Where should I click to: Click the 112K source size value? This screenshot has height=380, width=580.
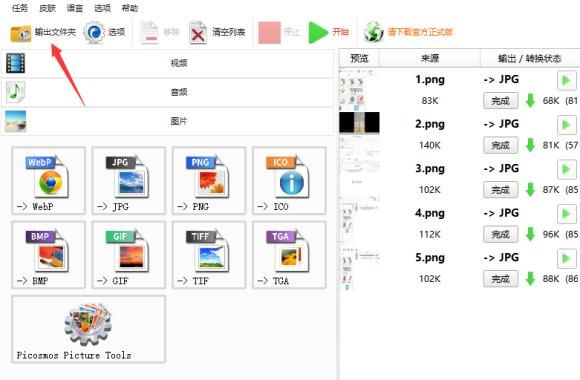pyautogui.click(x=430, y=234)
